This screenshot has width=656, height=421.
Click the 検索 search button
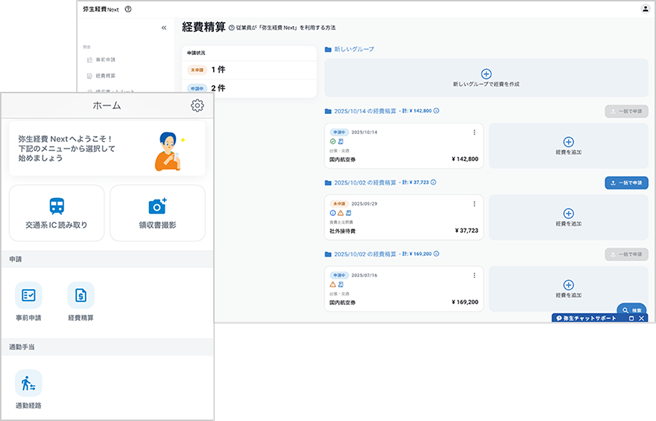tap(631, 310)
